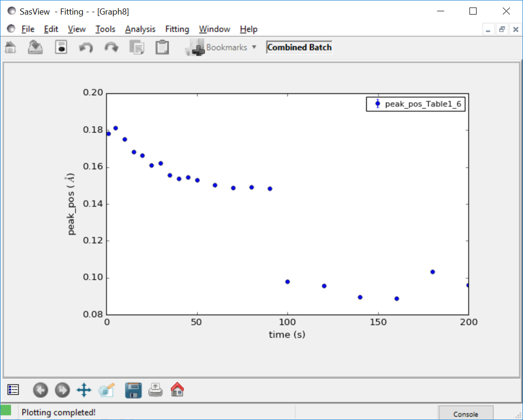
Task: Reset the plot view using the home icon
Action: pos(177,390)
